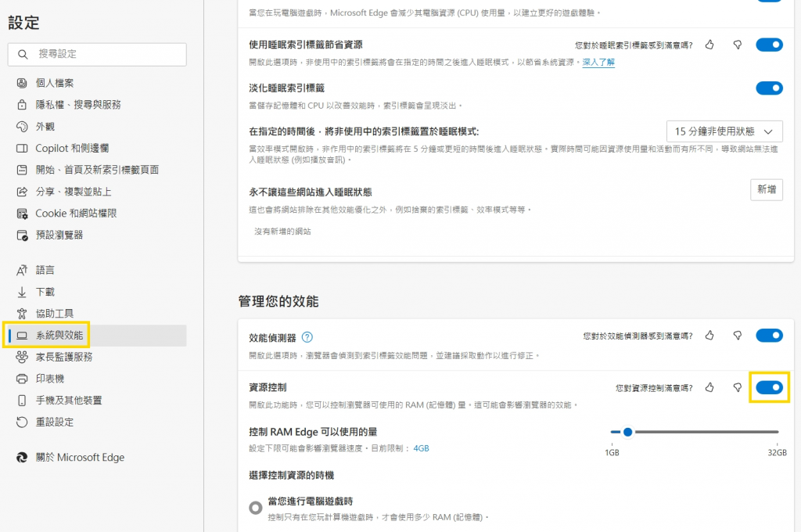Thumbs down for 資源控制 feedback

point(737,388)
